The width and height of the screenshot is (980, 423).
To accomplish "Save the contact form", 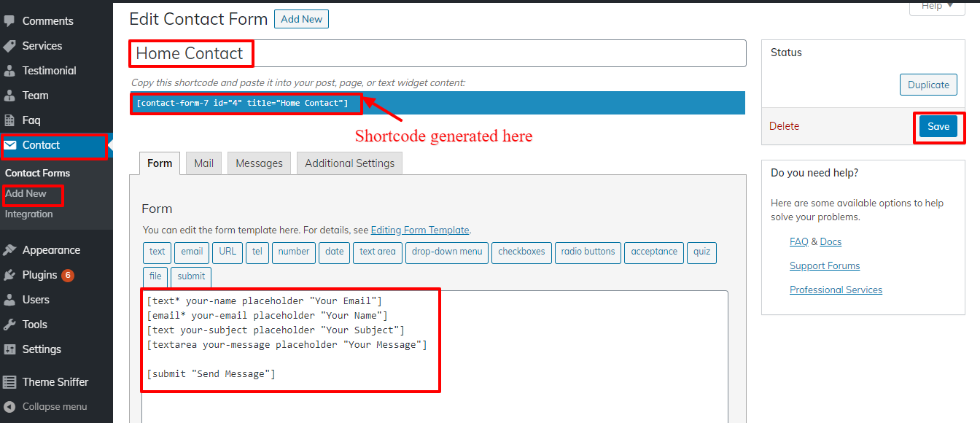I will click(938, 125).
